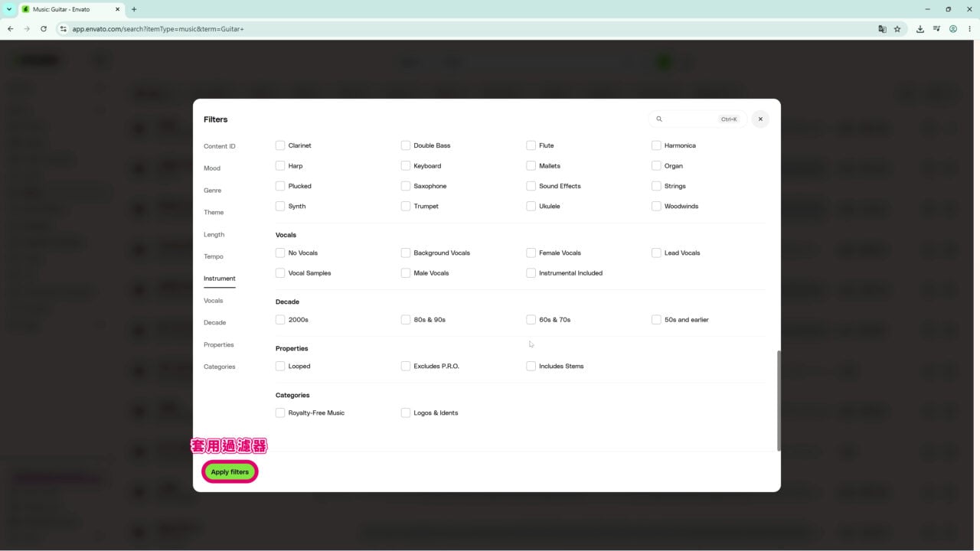The height and width of the screenshot is (551, 980).
Task: Enable the 2000s decade filter
Action: 280,319
